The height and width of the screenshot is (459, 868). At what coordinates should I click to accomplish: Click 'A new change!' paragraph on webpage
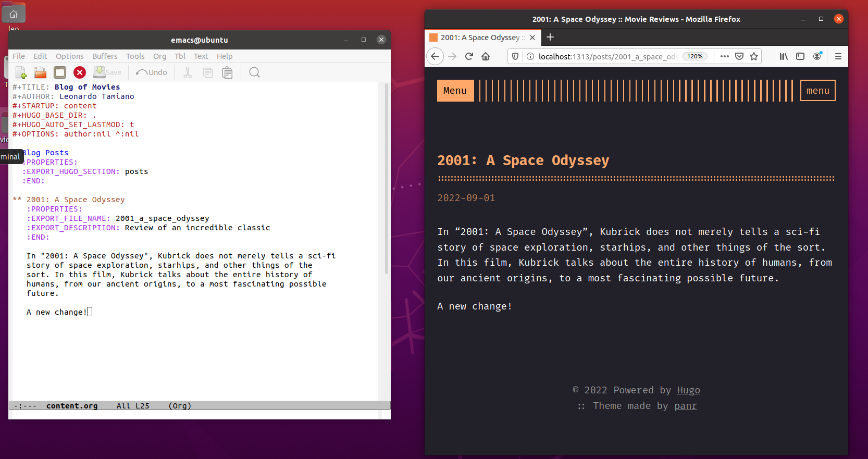point(475,306)
